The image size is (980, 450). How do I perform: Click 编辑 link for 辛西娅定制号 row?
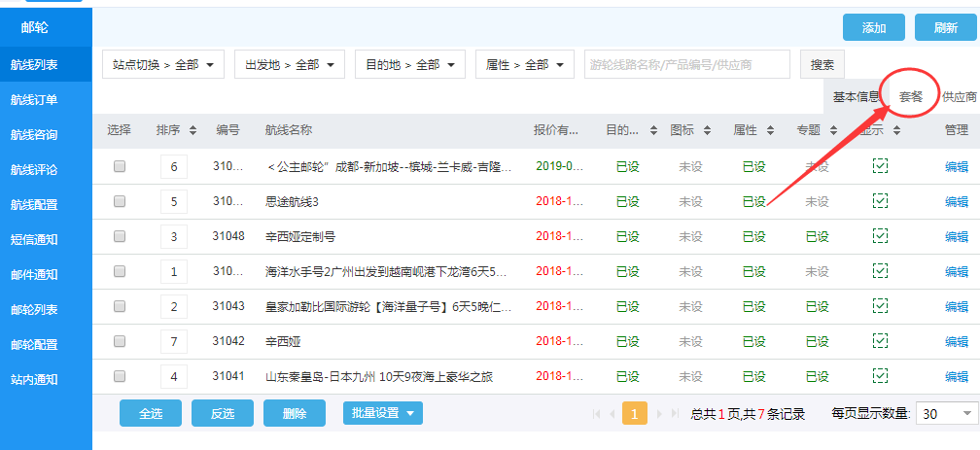957,236
